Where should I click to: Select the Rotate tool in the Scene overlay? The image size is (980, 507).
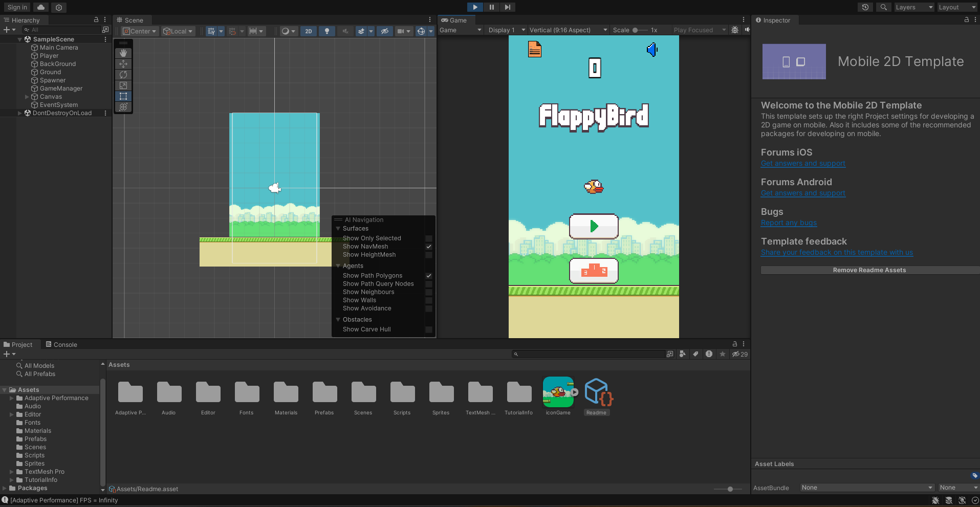pyautogui.click(x=123, y=75)
